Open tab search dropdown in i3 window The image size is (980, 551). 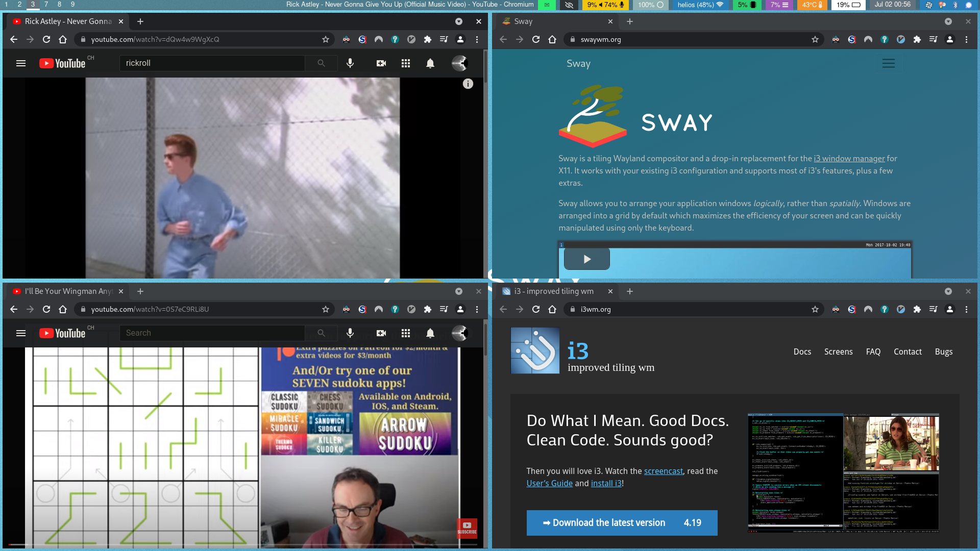[948, 291]
